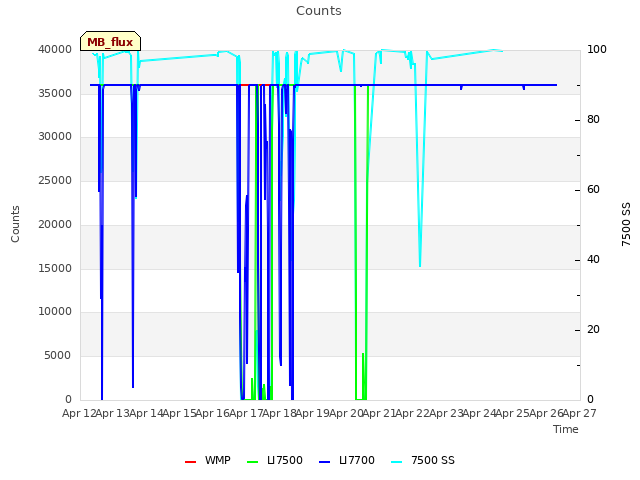This screenshot has width=640, height=480.
Task: Click the 5000 y-axis tick label
Action: [x=58, y=356]
